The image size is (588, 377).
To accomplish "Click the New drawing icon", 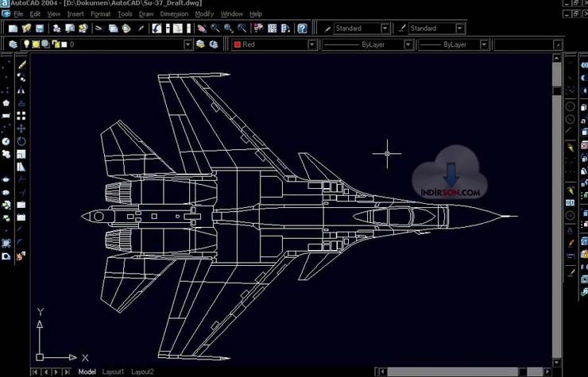I will (14, 29).
